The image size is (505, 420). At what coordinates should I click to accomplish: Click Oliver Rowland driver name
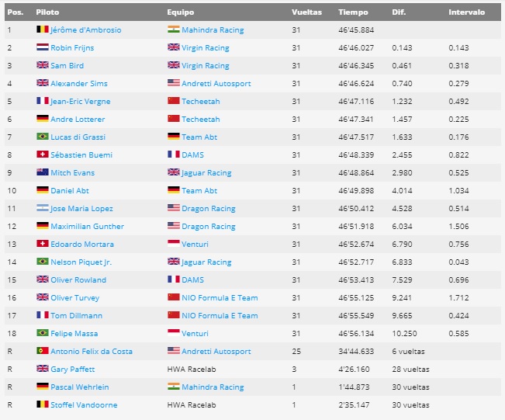coord(78,279)
